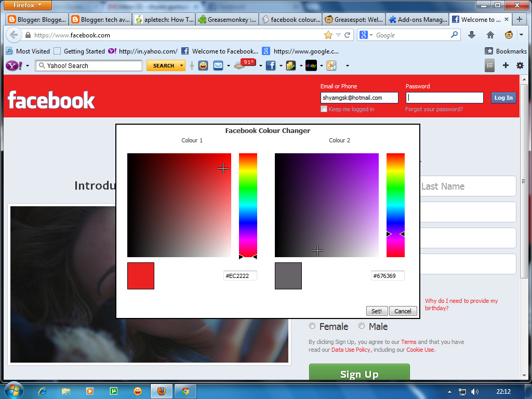532x399 pixels.
Task: Switch to Blogger: Blogge... tab
Action: pos(37,19)
